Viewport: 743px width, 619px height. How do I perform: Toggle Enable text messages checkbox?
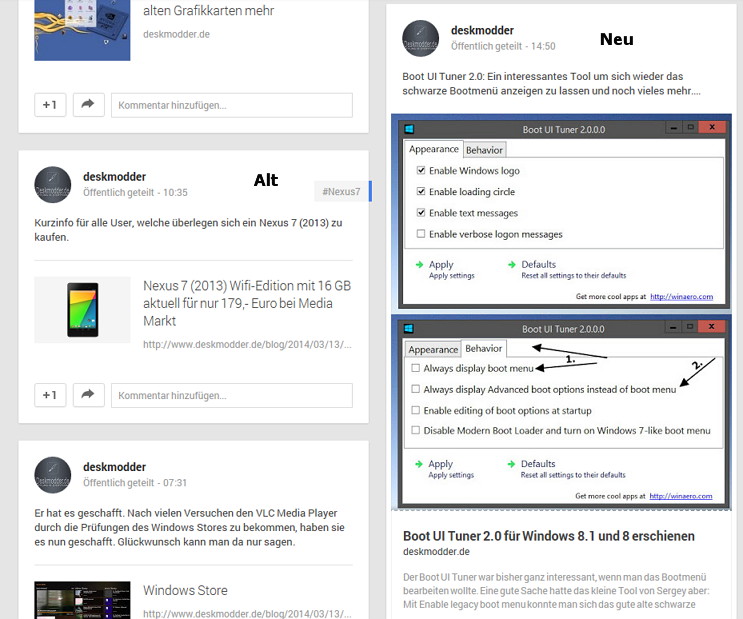pos(421,212)
